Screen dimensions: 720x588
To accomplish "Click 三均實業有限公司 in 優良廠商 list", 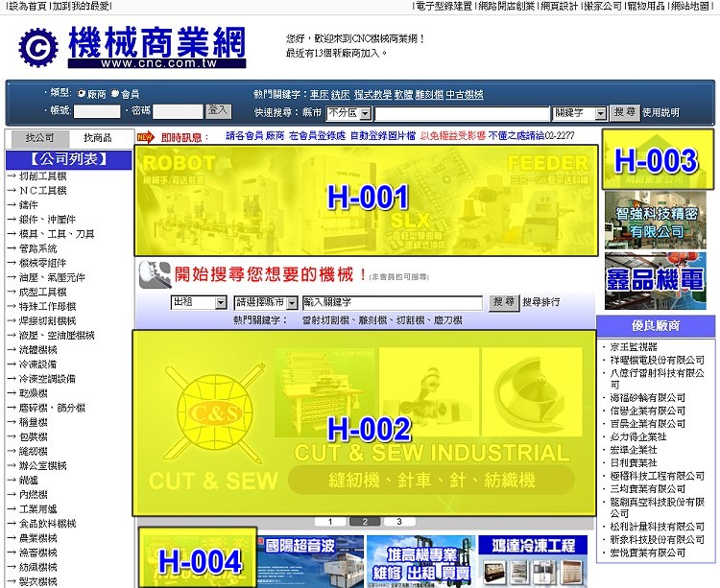I will pyautogui.click(x=647, y=489).
